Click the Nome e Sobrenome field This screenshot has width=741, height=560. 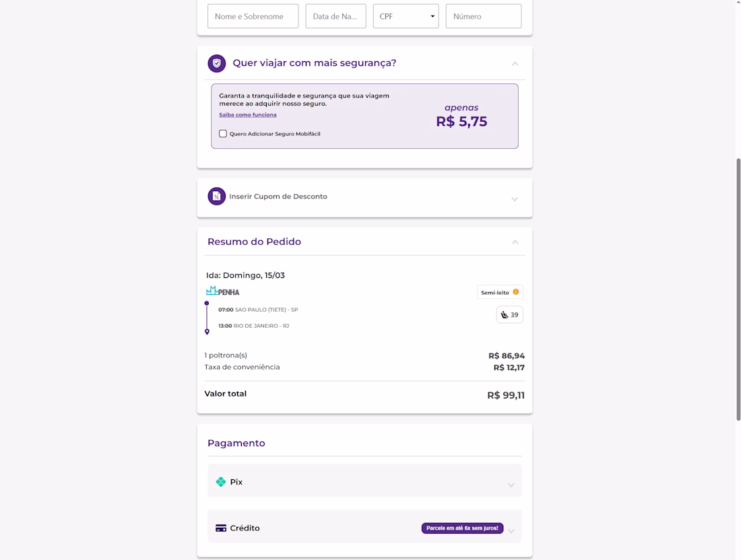pos(253,16)
